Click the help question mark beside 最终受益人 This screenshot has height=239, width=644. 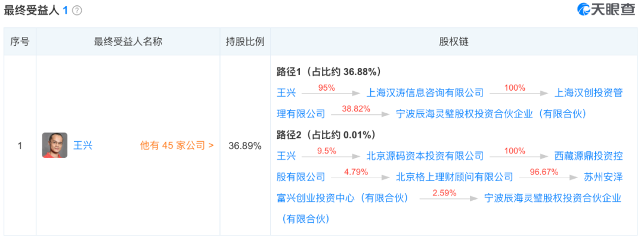(77, 11)
